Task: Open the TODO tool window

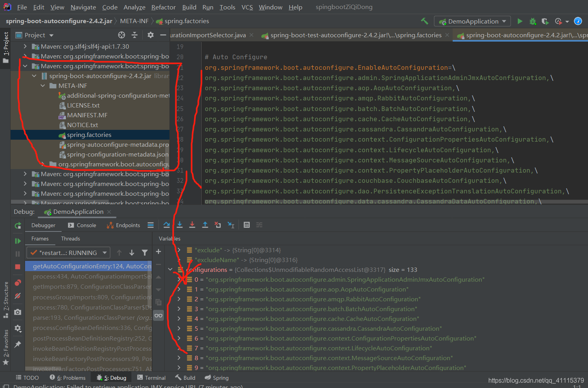Action: coord(27,378)
